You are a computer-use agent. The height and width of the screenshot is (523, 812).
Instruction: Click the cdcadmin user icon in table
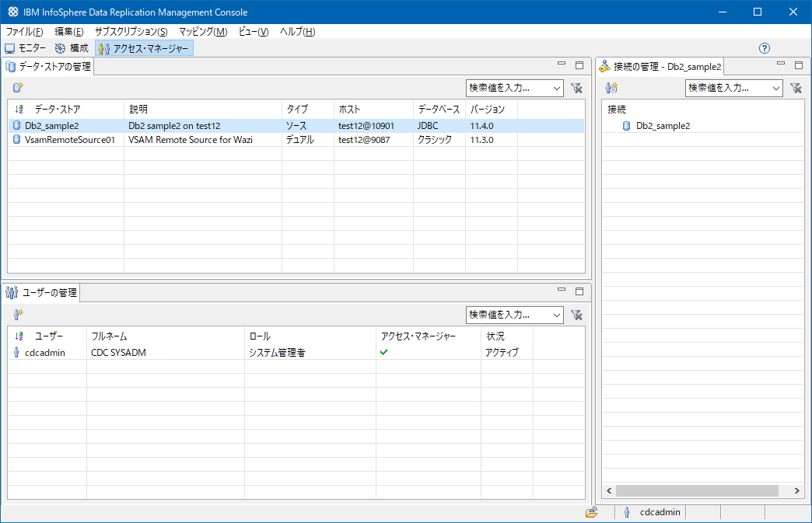click(x=16, y=352)
